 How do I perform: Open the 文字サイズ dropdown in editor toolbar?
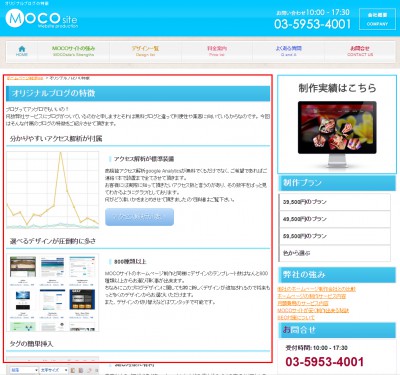coord(54,370)
